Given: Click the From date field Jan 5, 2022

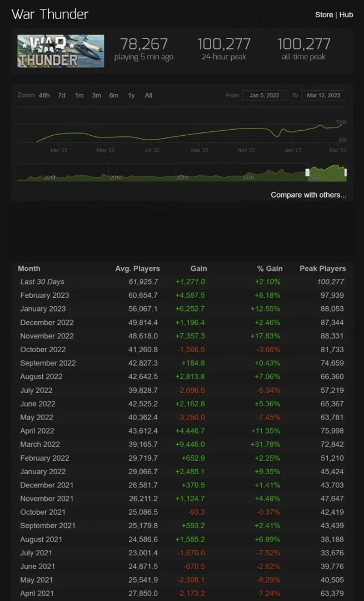Looking at the screenshot, I should pos(264,95).
